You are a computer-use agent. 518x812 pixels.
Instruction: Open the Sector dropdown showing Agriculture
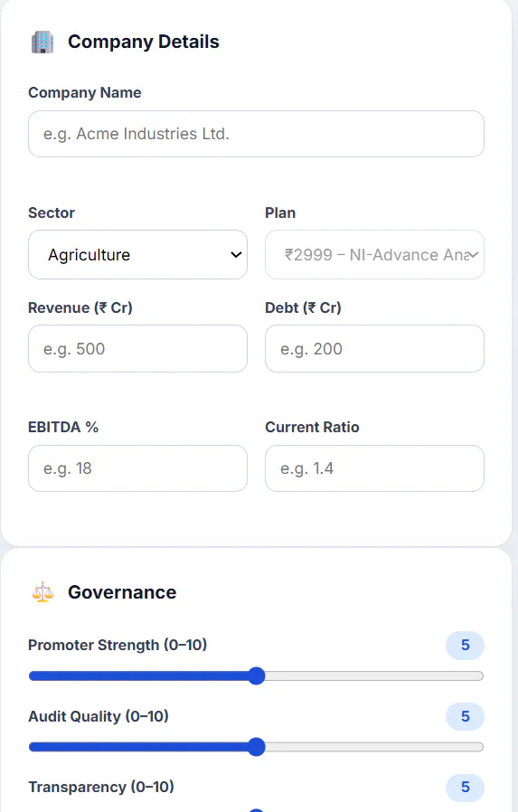[x=137, y=255]
